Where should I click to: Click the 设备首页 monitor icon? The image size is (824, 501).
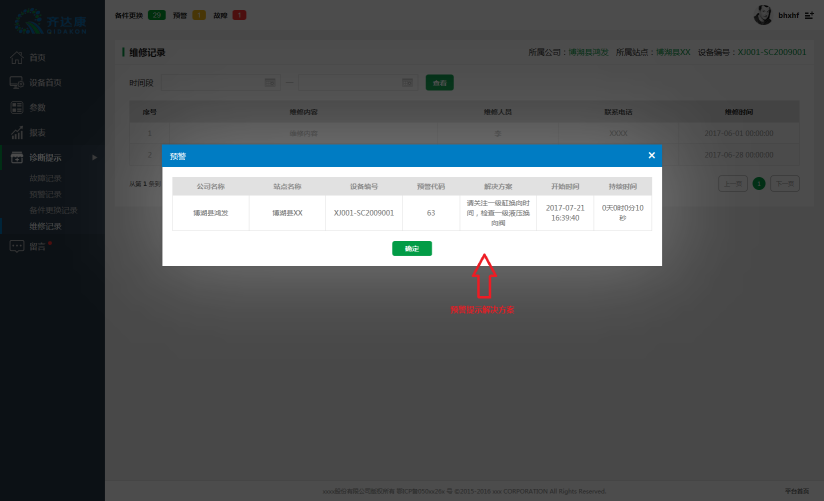pos(17,82)
